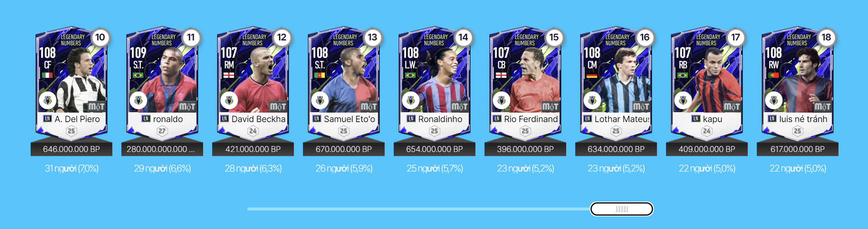Click the club crest on Rio Ferdinand card

pyautogui.click(x=502, y=101)
